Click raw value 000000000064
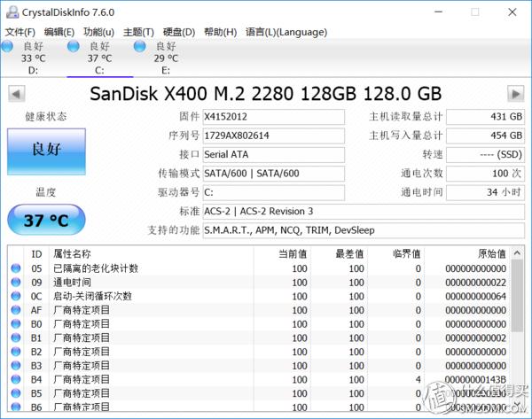Screen dimensions: 532x419 475,296
